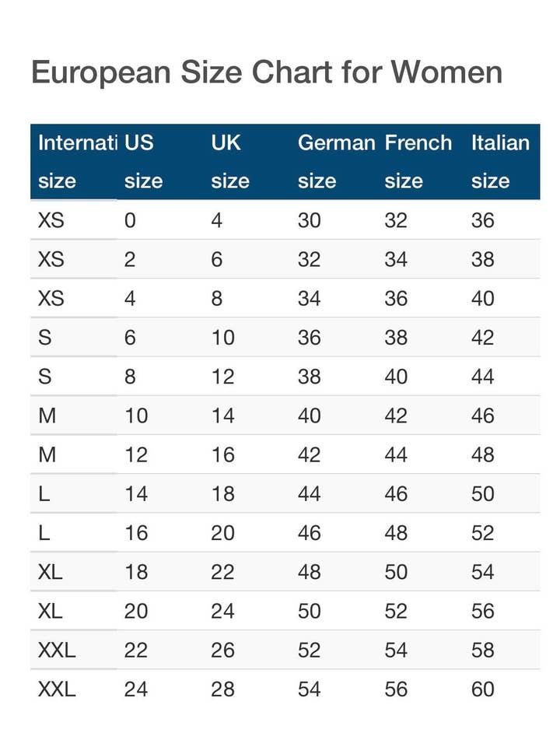Click the 'European Size Chart for Women' heading
Viewport: 560px width, 747px height.
266,73
